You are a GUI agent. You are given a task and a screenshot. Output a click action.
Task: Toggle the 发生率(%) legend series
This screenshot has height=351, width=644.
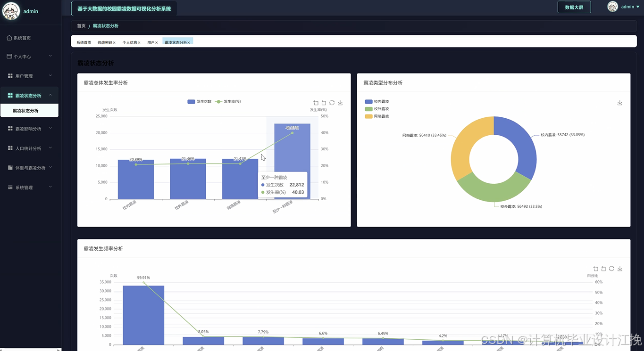(x=227, y=101)
